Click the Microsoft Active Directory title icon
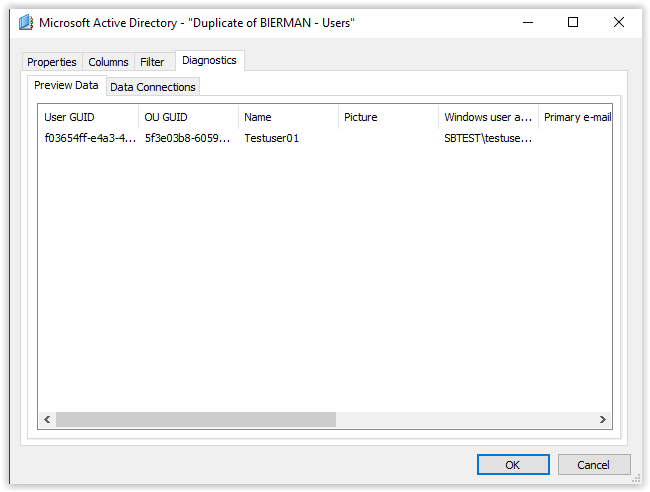650x492 pixels. (x=26, y=22)
